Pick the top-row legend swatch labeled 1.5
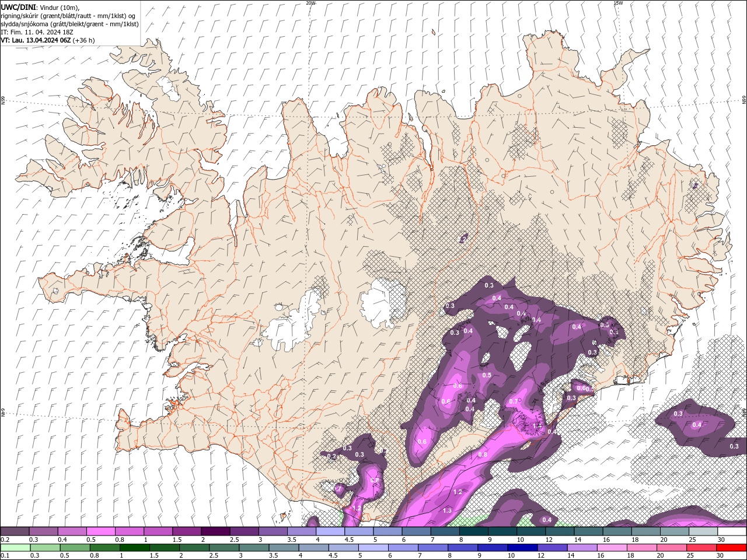Viewport: 747px width, 560px height. 186,531
